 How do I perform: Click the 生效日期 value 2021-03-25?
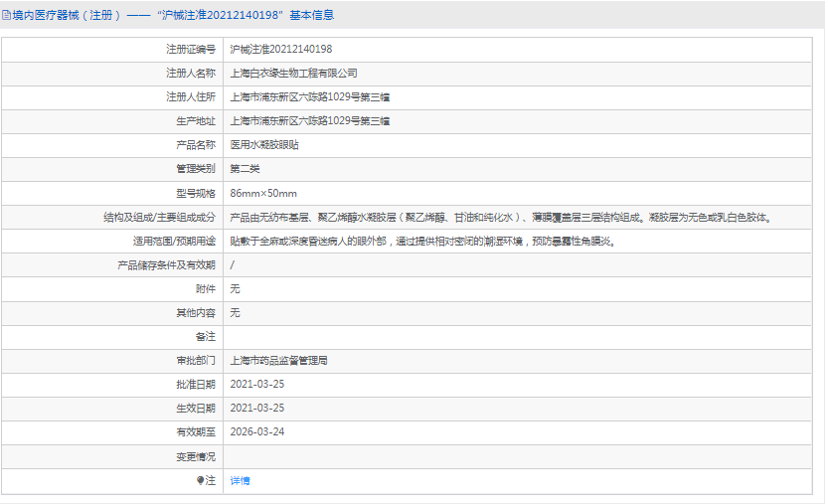point(256,409)
